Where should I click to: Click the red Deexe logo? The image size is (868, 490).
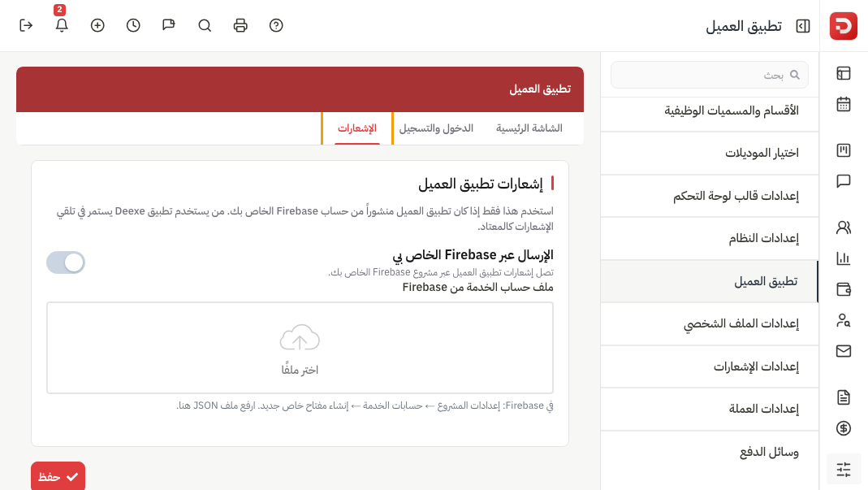pos(843,26)
